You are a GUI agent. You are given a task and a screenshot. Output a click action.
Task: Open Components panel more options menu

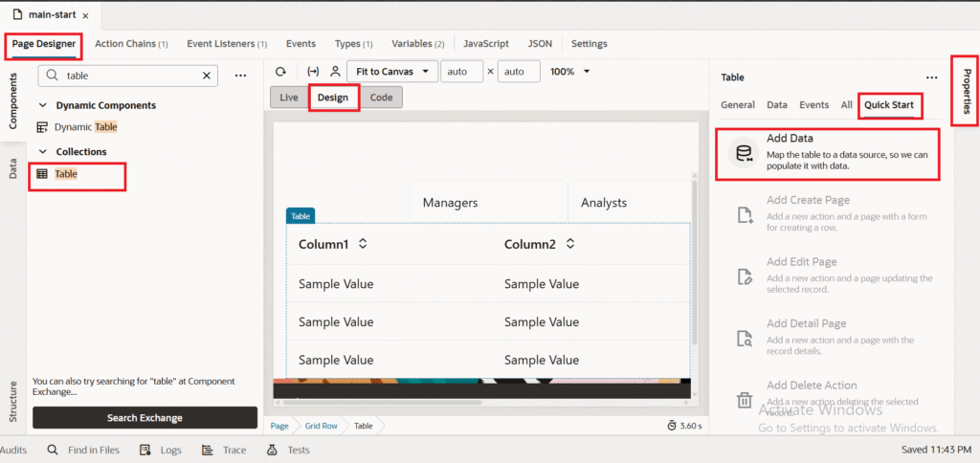pos(240,75)
